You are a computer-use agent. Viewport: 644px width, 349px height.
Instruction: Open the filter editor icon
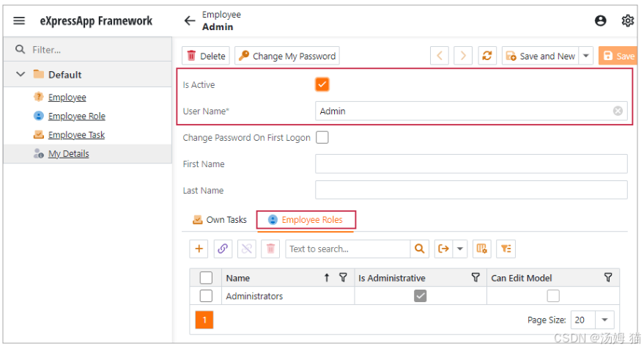(x=506, y=249)
